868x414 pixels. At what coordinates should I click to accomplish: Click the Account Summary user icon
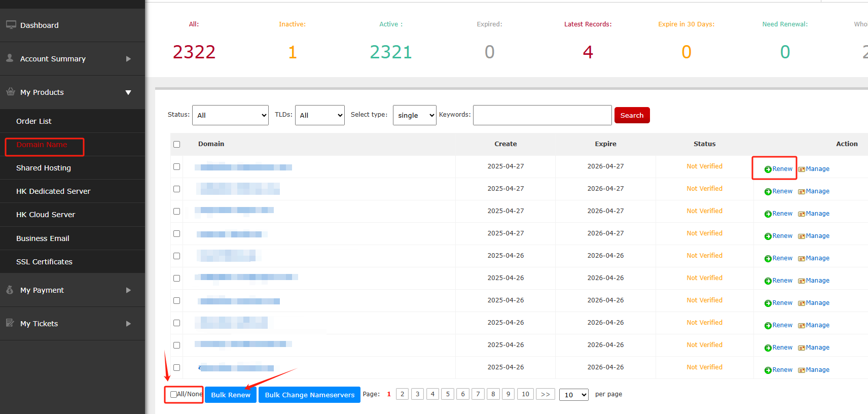point(10,58)
